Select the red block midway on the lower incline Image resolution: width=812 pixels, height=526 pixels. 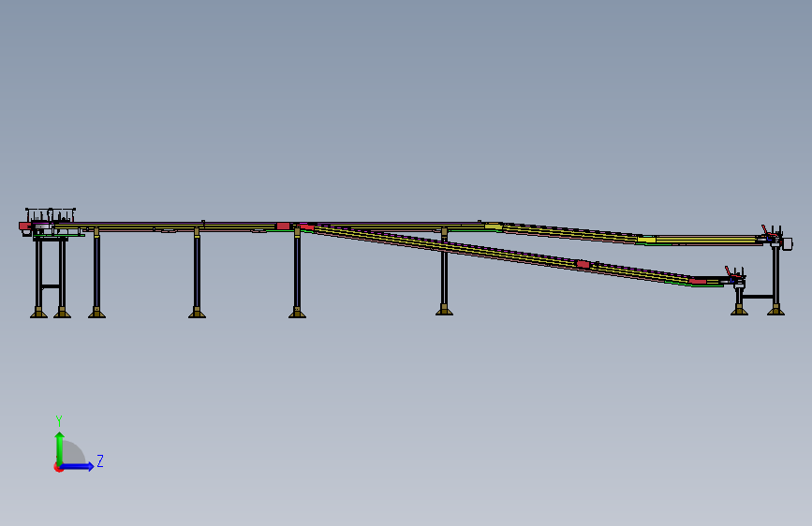pyautogui.click(x=583, y=265)
